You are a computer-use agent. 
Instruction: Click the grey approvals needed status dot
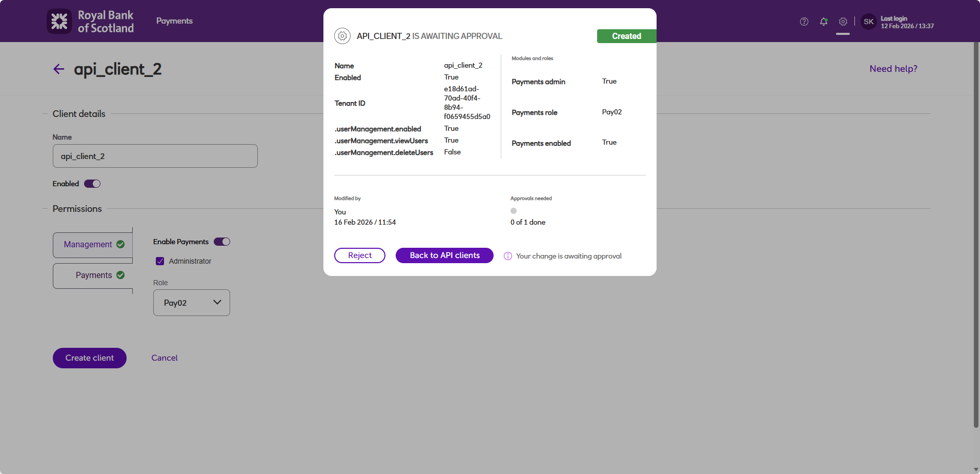(x=514, y=211)
